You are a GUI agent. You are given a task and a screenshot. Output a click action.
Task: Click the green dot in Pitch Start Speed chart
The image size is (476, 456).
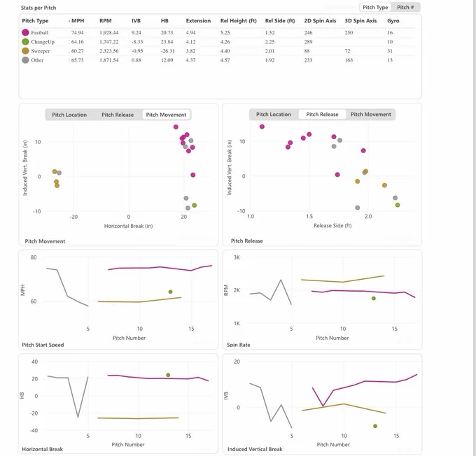coord(170,292)
